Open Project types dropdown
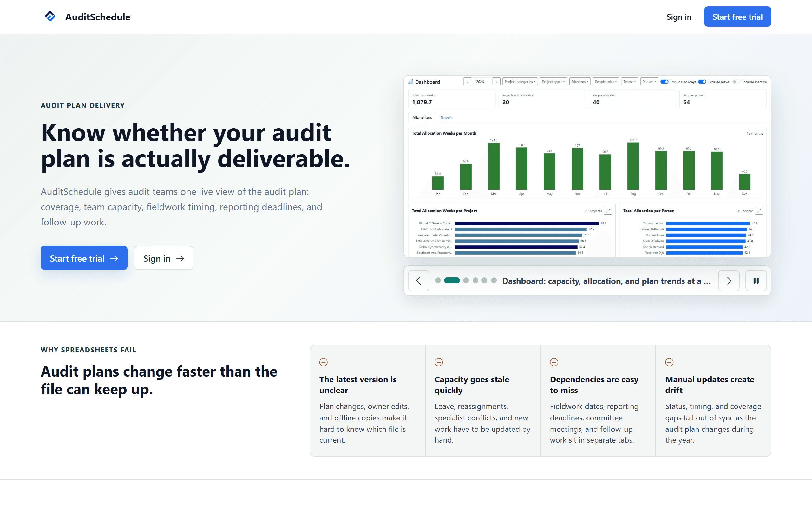 [x=553, y=82]
